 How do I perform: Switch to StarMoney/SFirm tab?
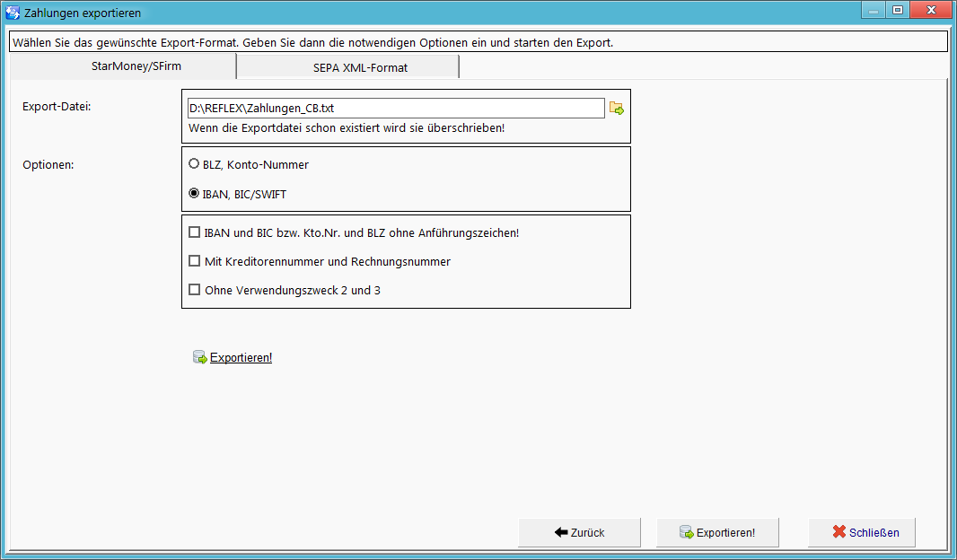123,66
